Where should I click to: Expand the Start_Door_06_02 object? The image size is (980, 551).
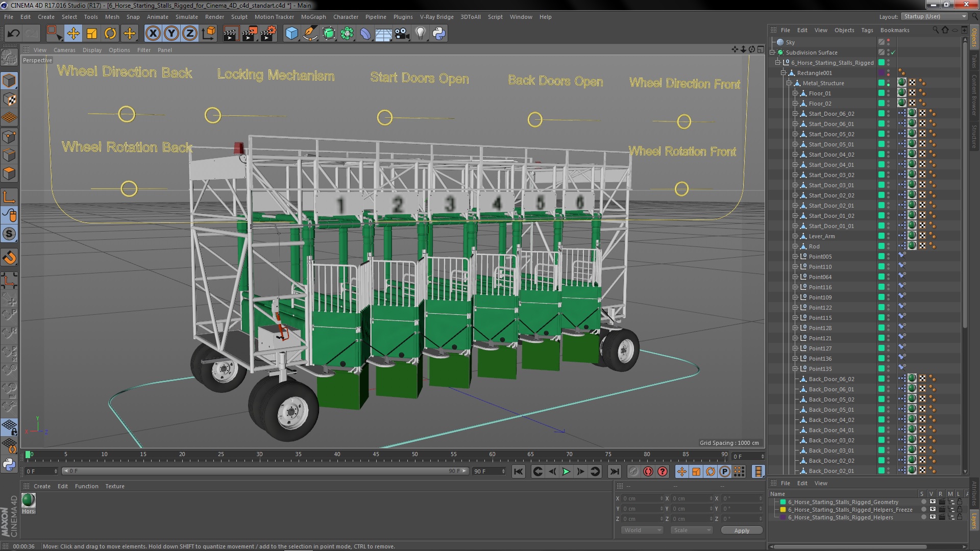tap(795, 114)
